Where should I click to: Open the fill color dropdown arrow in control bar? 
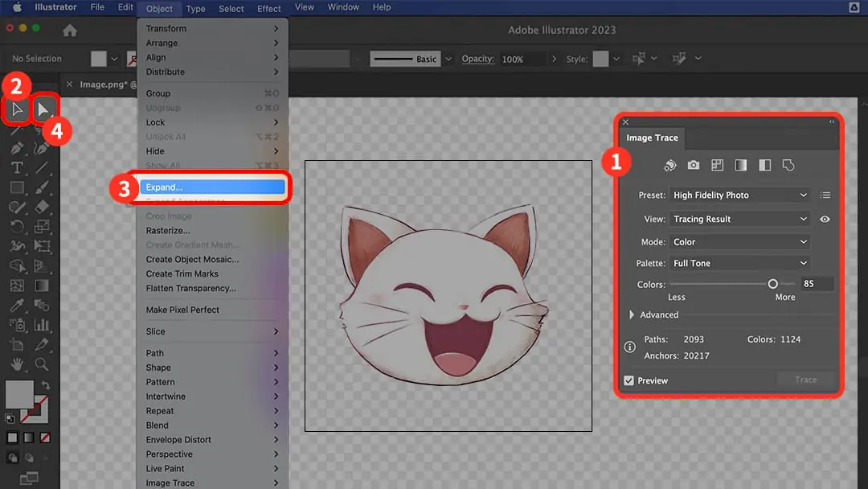coord(114,59)
